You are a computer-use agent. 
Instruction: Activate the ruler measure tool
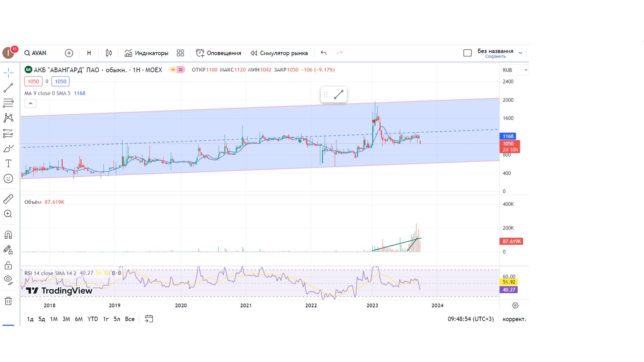click(8, 199)
